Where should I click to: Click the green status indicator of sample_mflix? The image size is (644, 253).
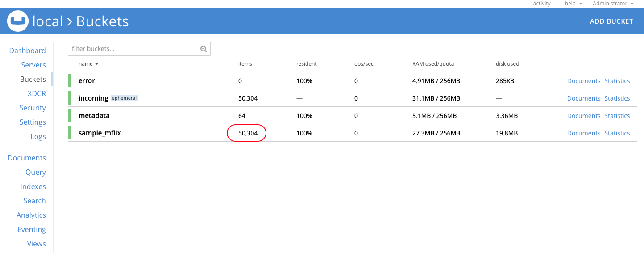pyautogui.click(x=70, y=133)
